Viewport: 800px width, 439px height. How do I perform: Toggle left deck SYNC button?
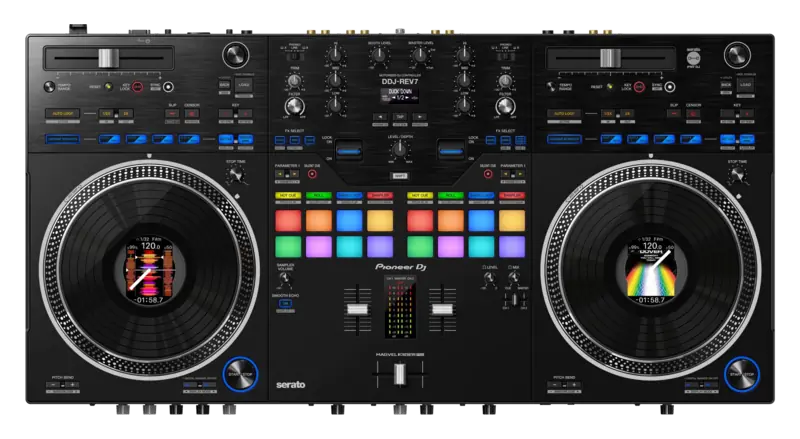click(168, 87)
